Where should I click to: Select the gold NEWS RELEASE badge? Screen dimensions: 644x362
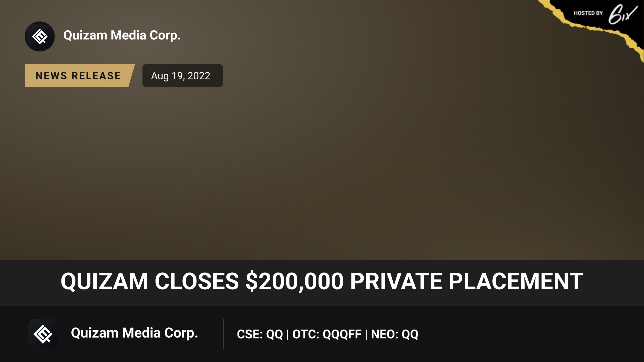[79, 76]
